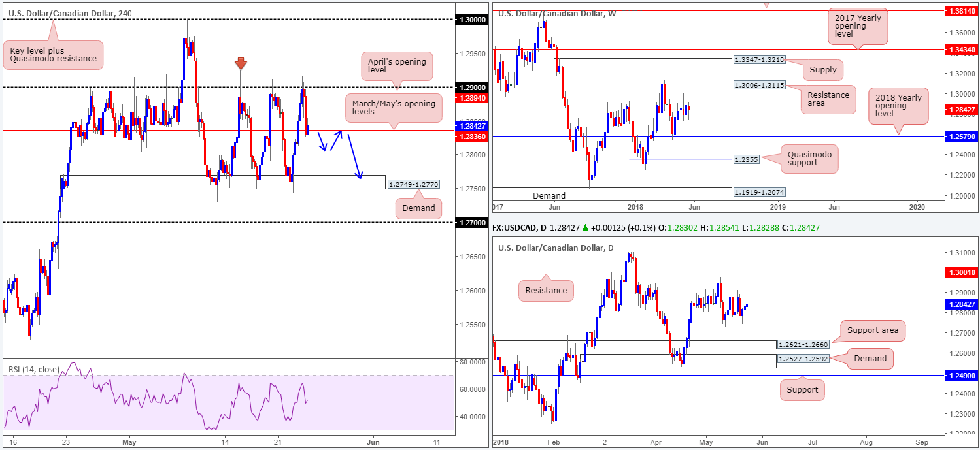Click the 'Resistance' callout on the daily chart
Viewport: 980px width, 450px height.
(x=546, y=290)
